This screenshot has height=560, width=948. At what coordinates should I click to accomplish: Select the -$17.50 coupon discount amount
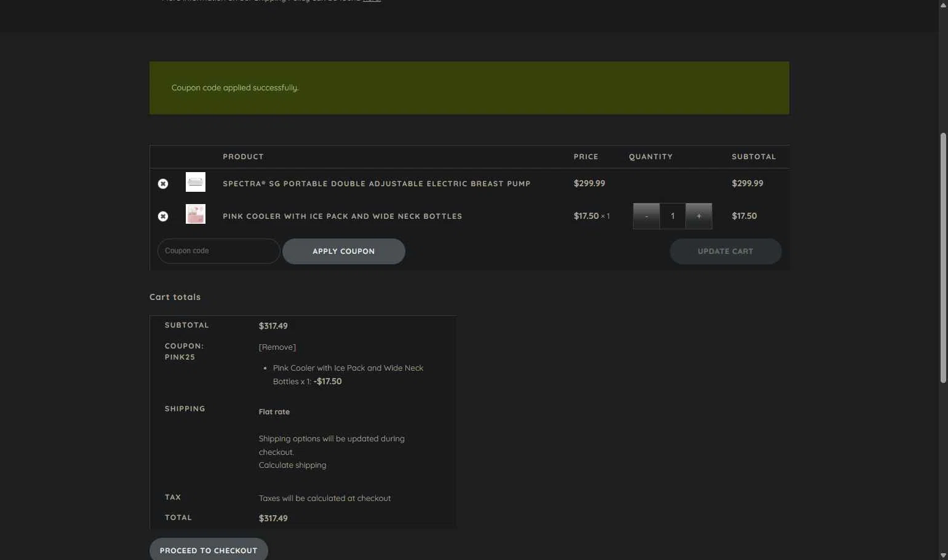tap(328, 381)
